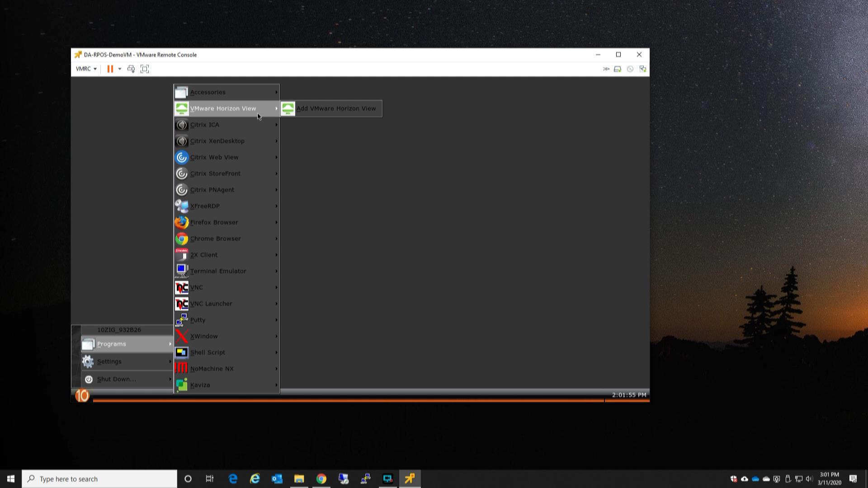This screenshot has height=488, width=868.
Task: Open Outlook from the taskbar
Action: [x=277, y=479]
